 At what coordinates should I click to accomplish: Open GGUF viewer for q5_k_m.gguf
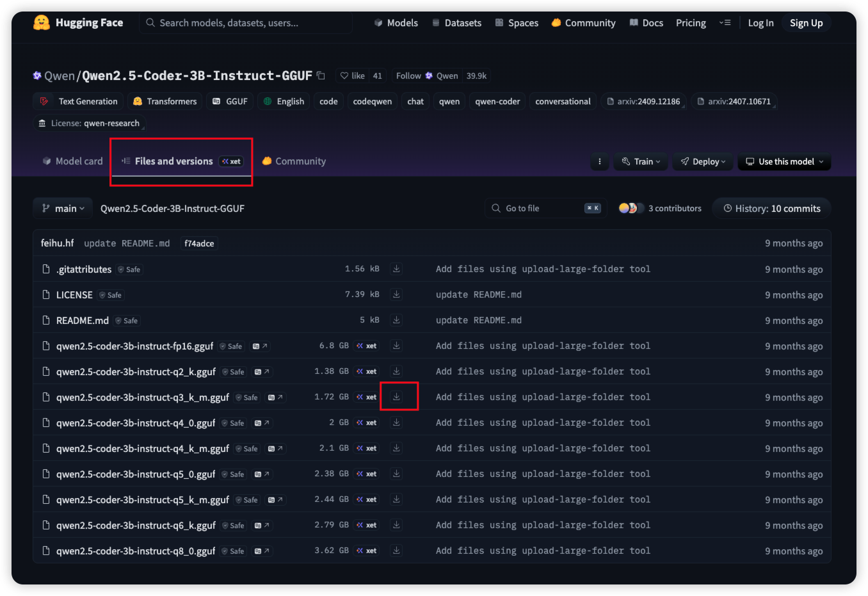[x=275, y=500]
